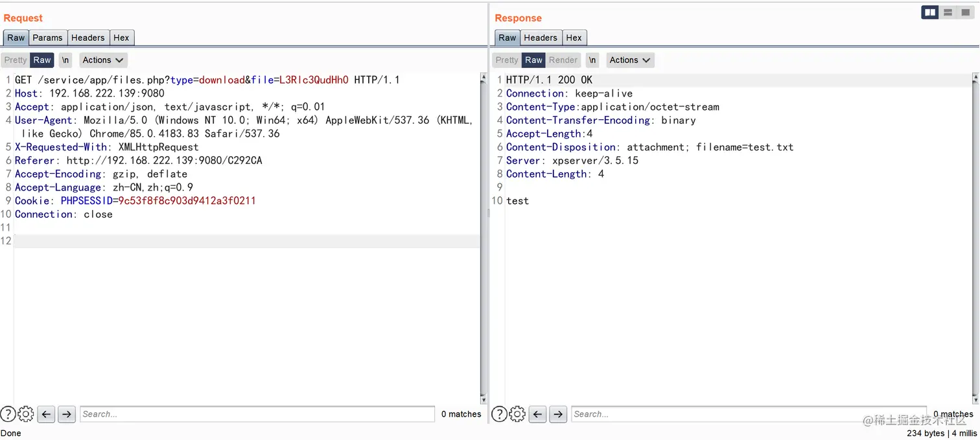Click the Accept-Encoding: gzip, deflate line
Image resolution: width=980 pixels, height=440 pixels.
[101, 174]
